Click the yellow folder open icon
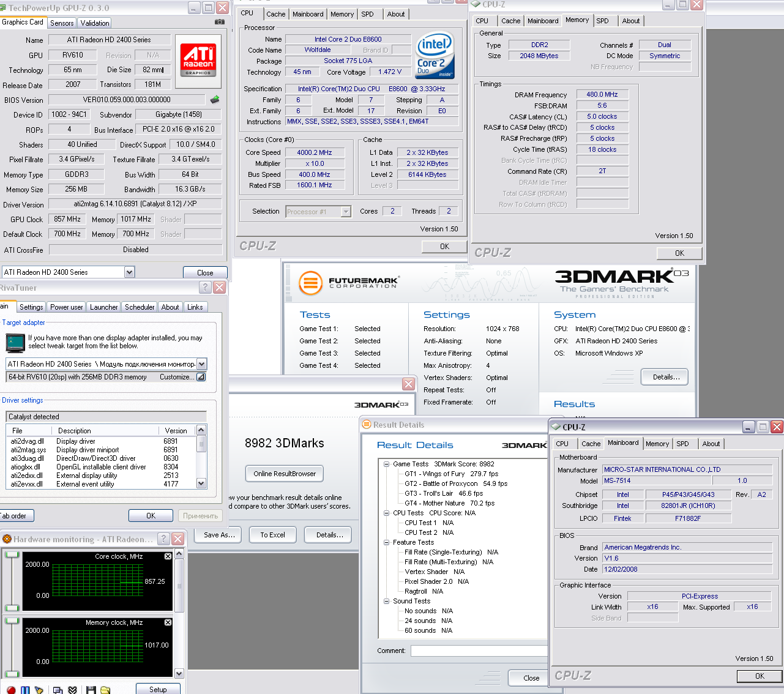784x694 pixels. [x=105, y=690]
